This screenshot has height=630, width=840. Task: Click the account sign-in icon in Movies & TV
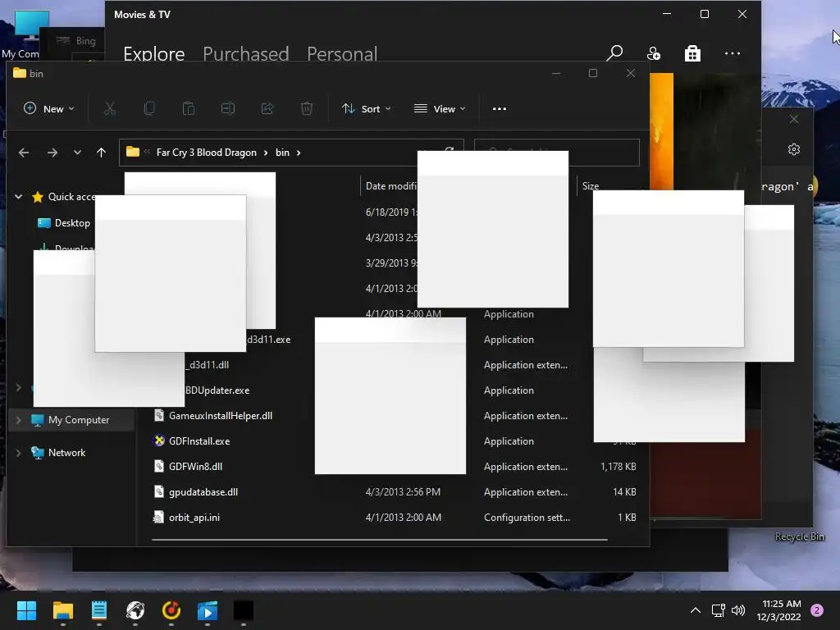654,53
